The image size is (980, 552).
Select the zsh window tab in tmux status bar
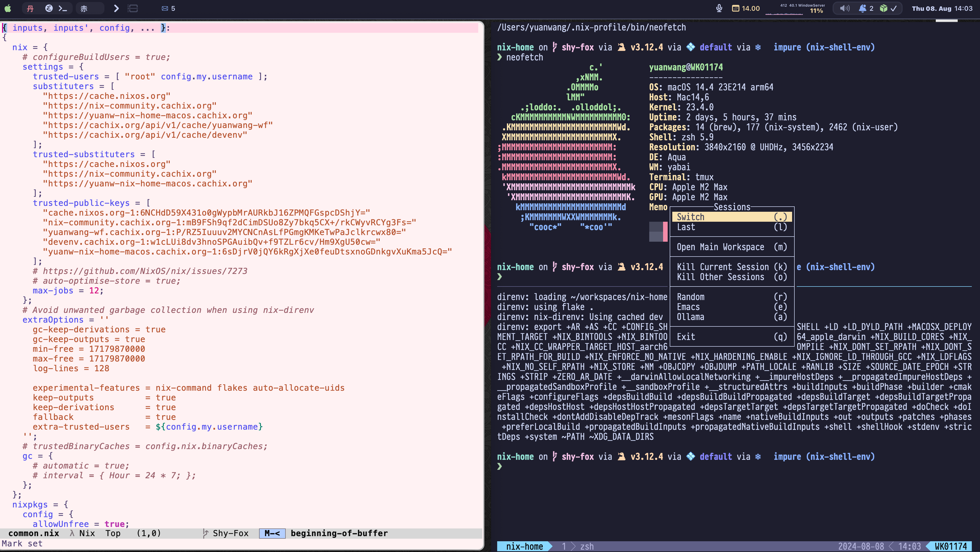(x=587, y=546)
